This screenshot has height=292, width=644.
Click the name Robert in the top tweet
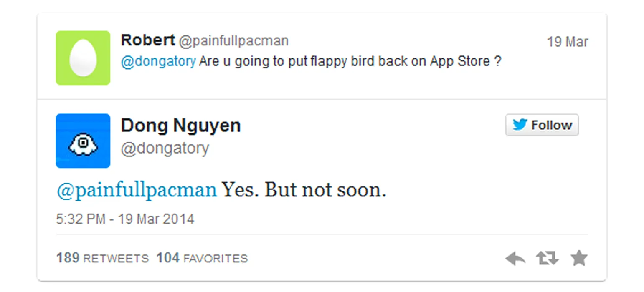[147, 40]
